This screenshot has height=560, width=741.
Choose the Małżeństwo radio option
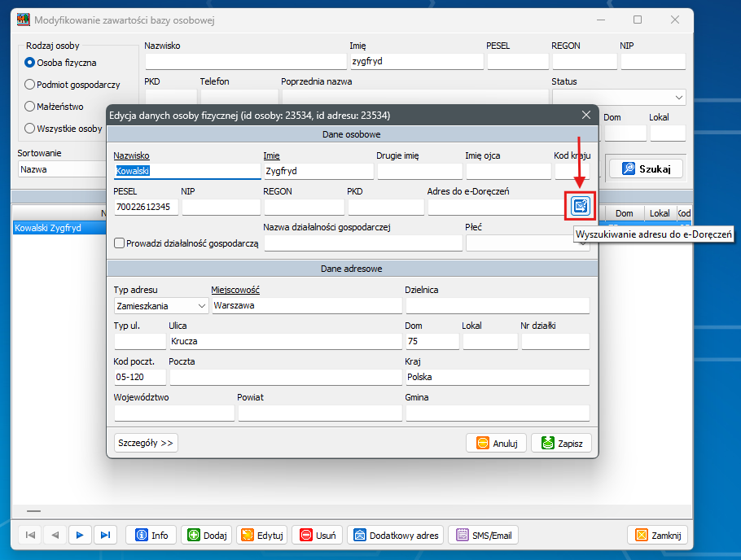point(30,106)
